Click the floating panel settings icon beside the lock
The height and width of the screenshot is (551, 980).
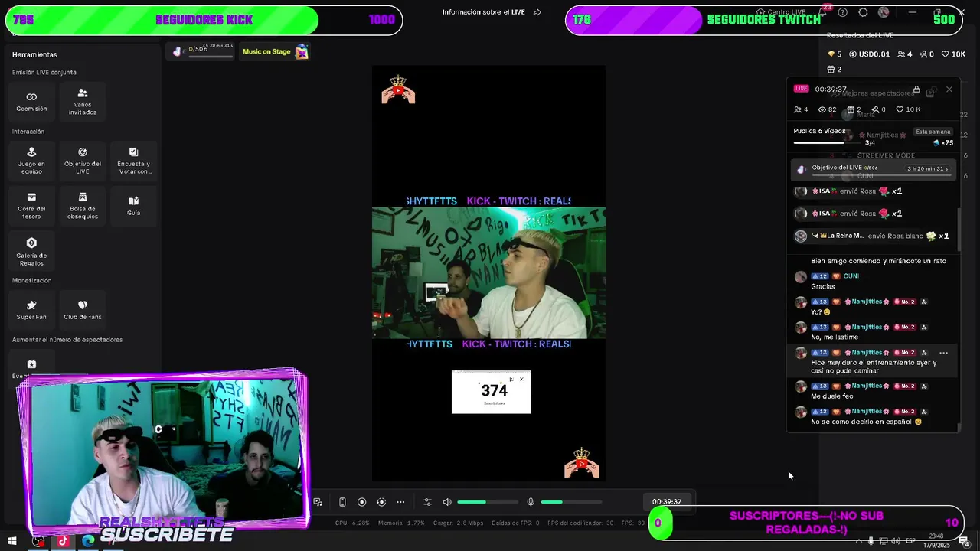pyautogui.click(x=930, y=93)
